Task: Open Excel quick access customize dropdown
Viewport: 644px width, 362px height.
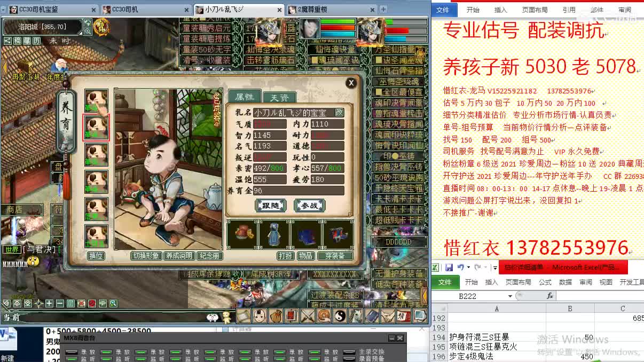Action: click(494, 268)
